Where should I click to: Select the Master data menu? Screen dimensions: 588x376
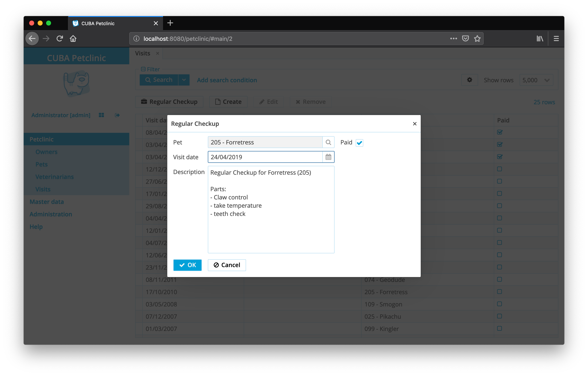[47, 202]
